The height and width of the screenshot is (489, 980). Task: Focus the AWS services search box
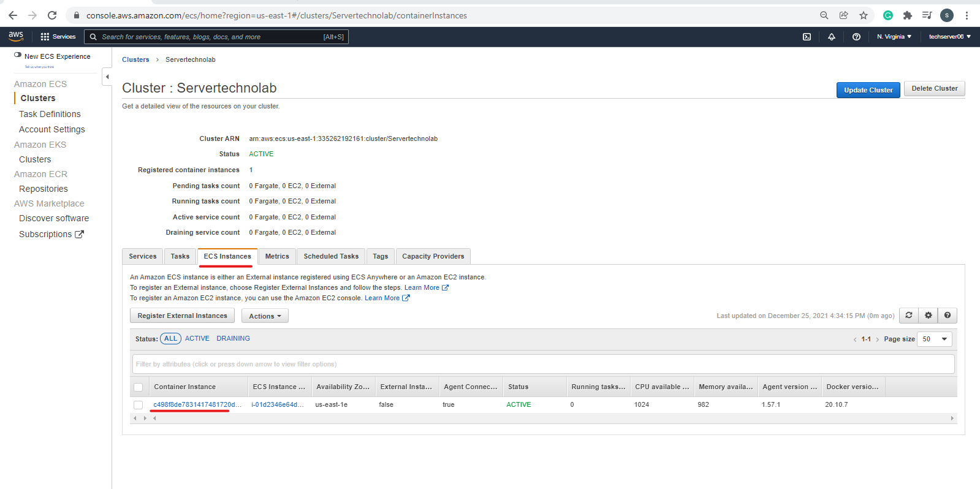pyautogui.click(x=216, y=37)
